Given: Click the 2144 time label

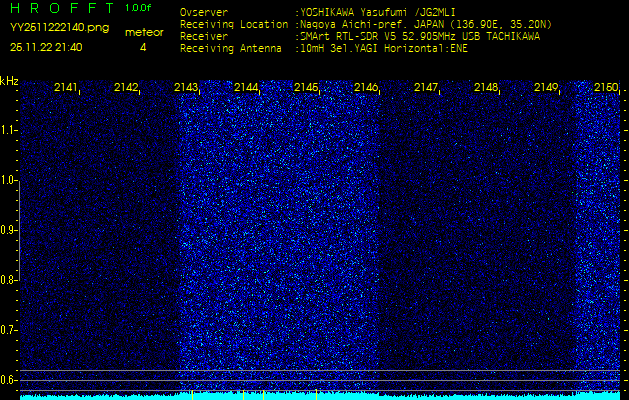Looking at the screenshot, I should pyautogui.click(x=246, y=87).
